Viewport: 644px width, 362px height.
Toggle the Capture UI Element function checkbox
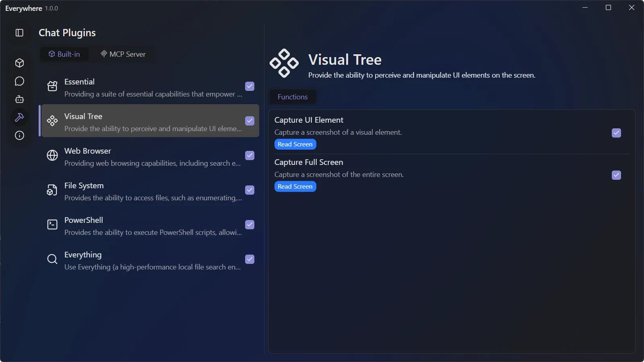coord(616,133)
